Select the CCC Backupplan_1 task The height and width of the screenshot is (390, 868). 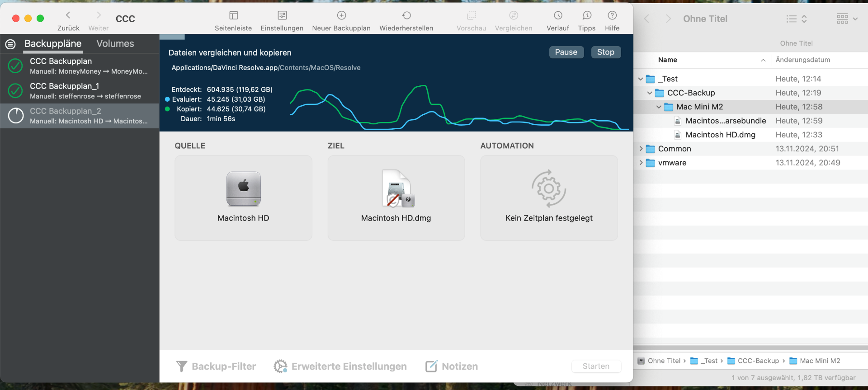point(80,91)
